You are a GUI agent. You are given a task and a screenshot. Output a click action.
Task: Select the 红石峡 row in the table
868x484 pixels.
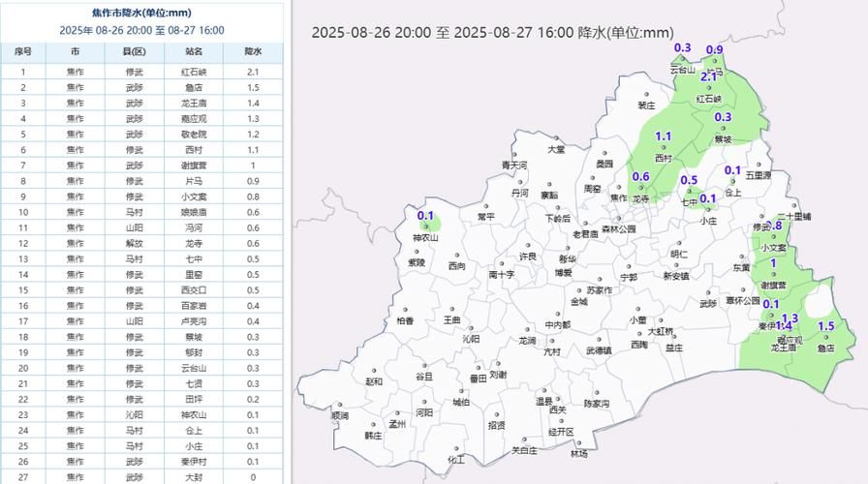click(x=141, y=72)
